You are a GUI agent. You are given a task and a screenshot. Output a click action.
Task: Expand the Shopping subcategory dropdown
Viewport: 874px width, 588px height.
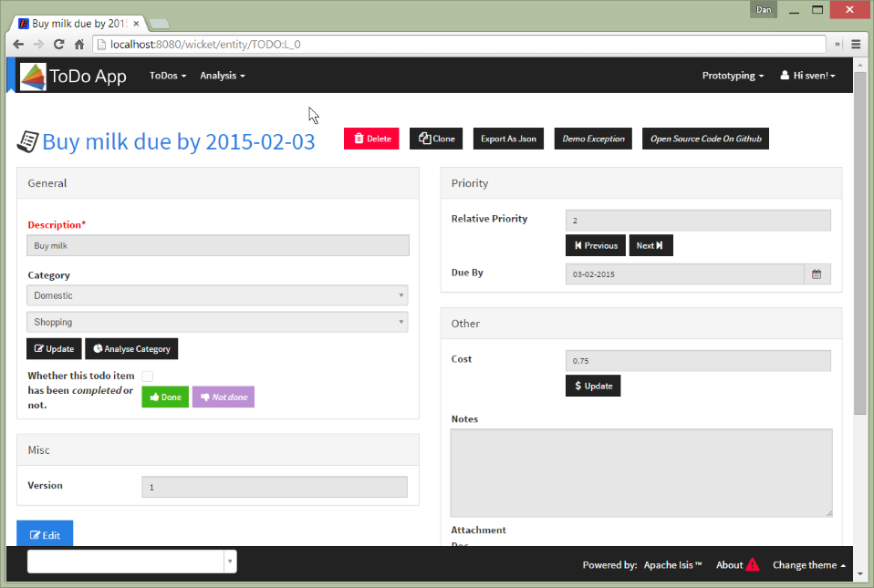[x=217, y=322]
